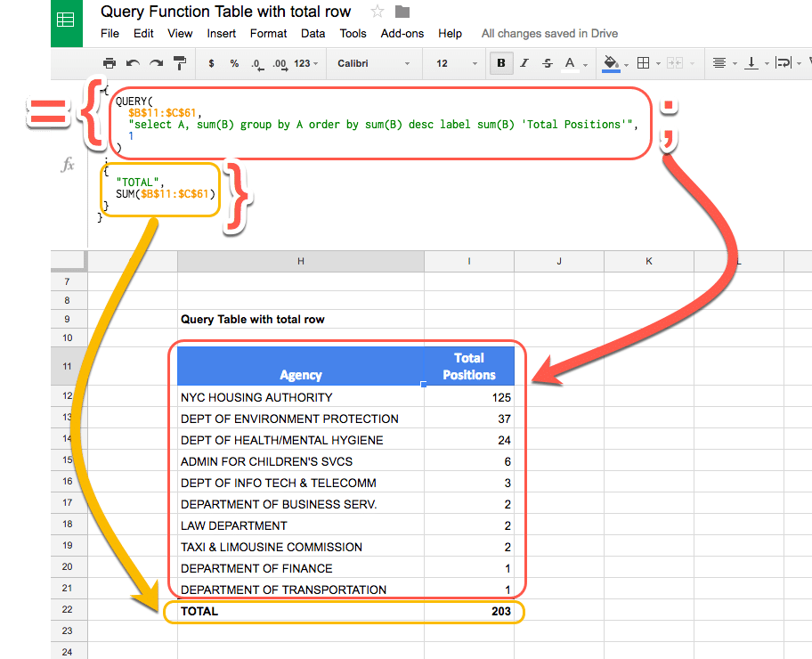Image resolution: width=812 pixels, height=659 pixels.
Task: Open the Calibri font dropdown
Action: (365, 63)
